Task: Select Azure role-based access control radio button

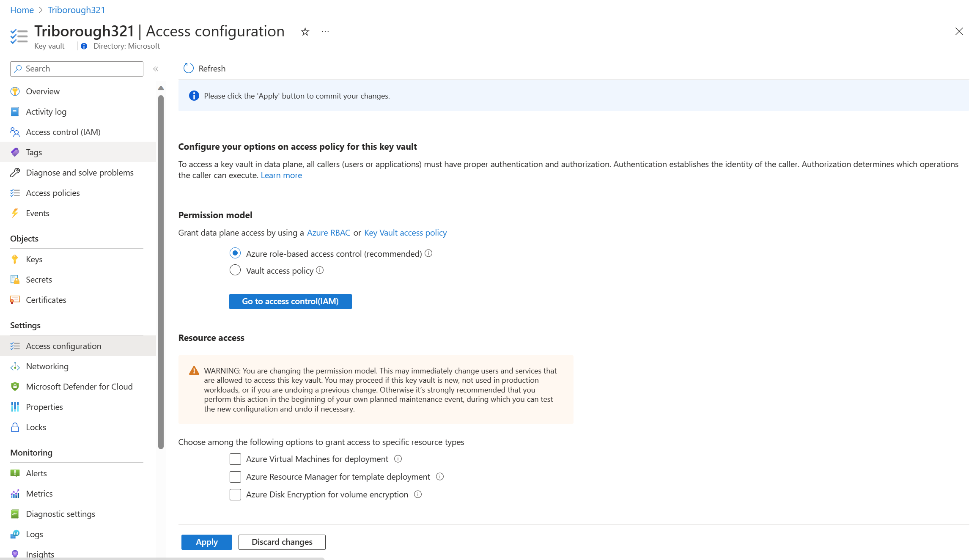Action: [x=235, y=253]
